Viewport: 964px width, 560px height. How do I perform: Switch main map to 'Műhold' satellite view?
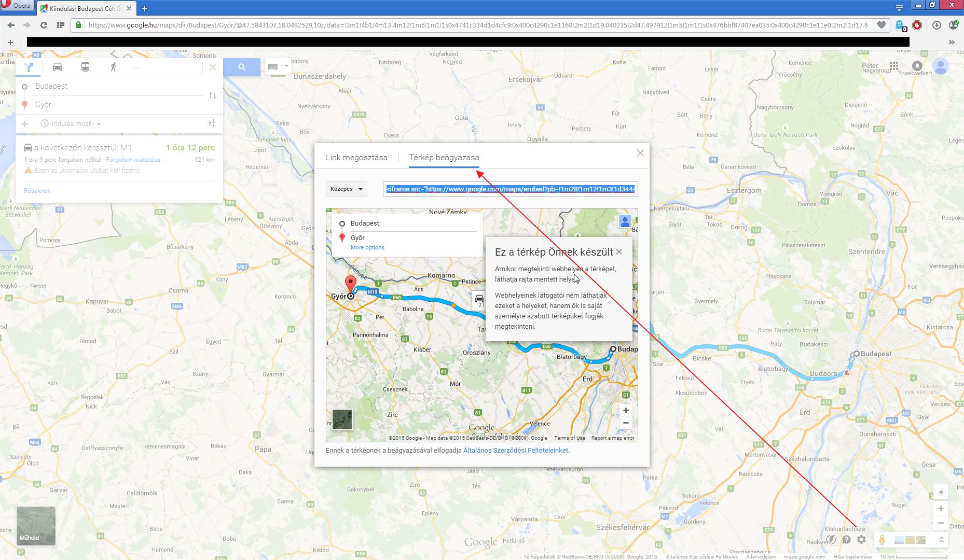pyautogui.click(x=36, y=526)
